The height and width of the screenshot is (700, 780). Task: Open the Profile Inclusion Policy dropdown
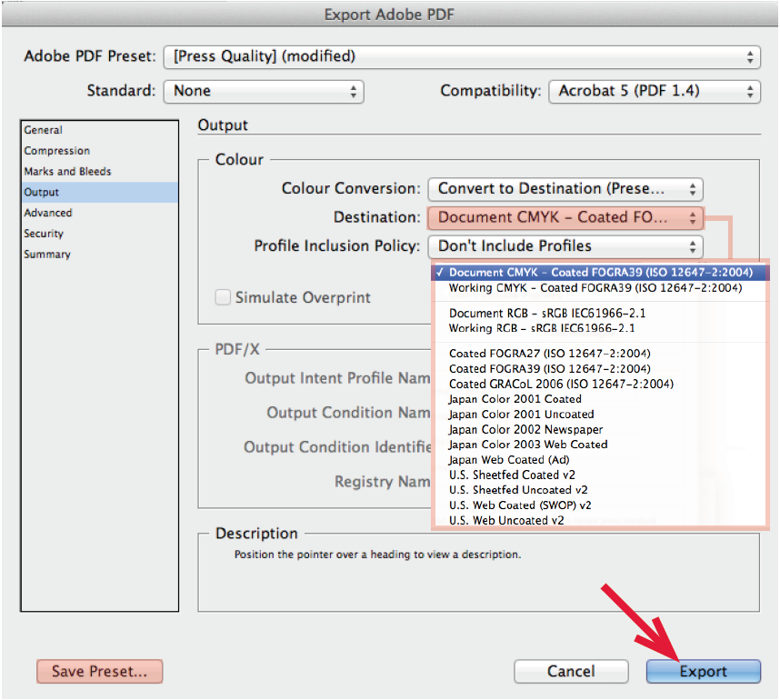565,246
